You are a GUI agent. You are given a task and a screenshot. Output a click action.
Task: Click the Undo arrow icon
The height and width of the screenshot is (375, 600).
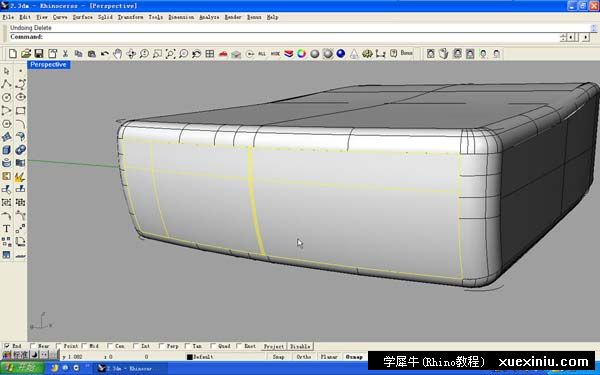[x=104, y=54]
